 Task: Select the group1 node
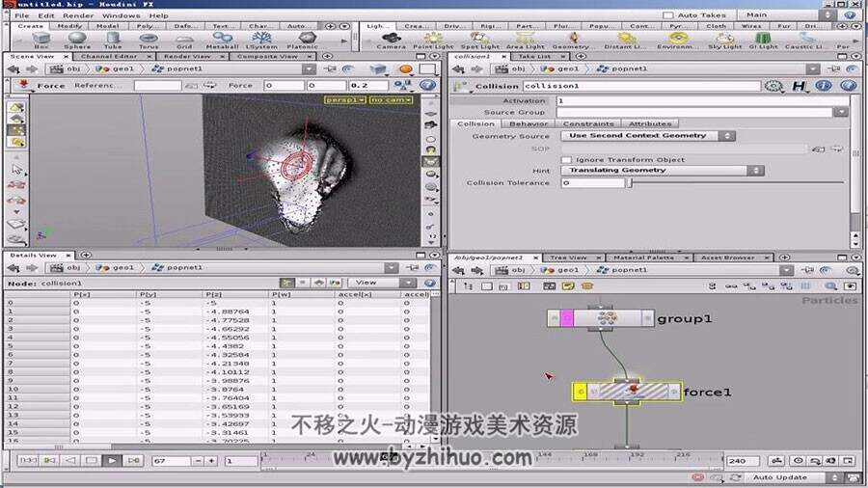601,317
